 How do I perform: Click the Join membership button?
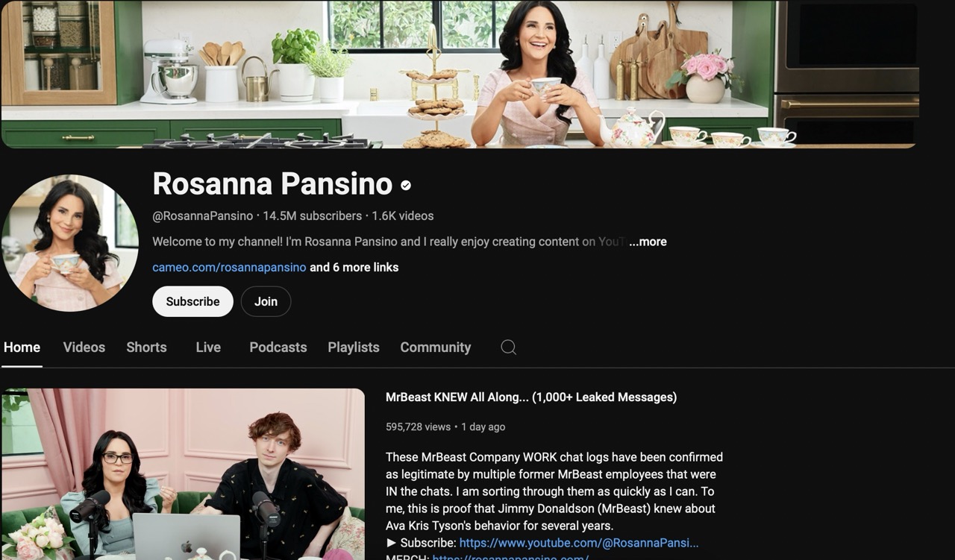266,301
